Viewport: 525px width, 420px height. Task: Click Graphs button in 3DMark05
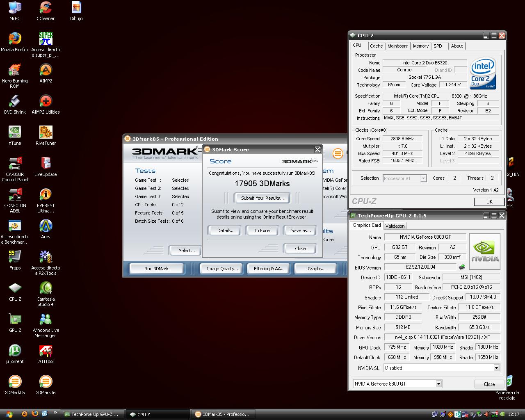tap(316, 269)
